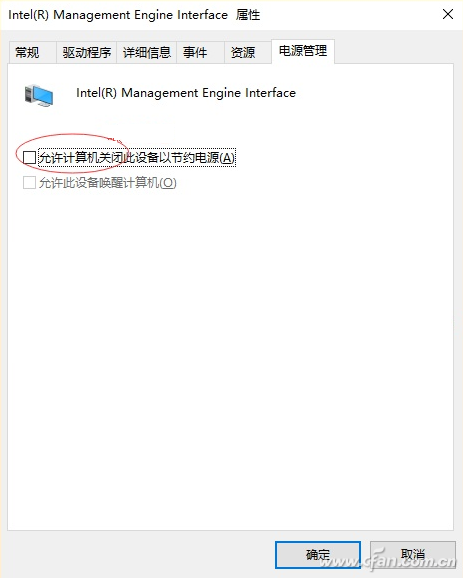Toggle 允许此设备唤醒计算机 checkbox

(29, 182)
